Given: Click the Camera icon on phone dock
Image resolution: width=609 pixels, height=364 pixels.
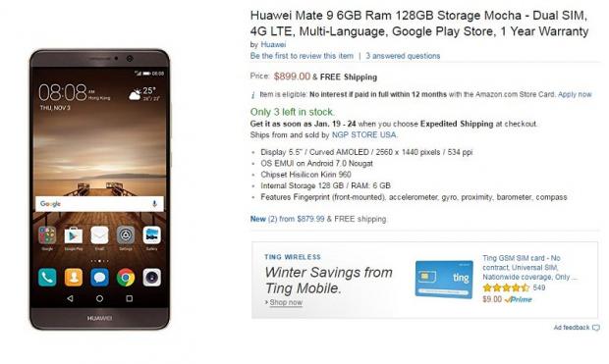Looking at the screenshot, I should click(x=152, y=278).
